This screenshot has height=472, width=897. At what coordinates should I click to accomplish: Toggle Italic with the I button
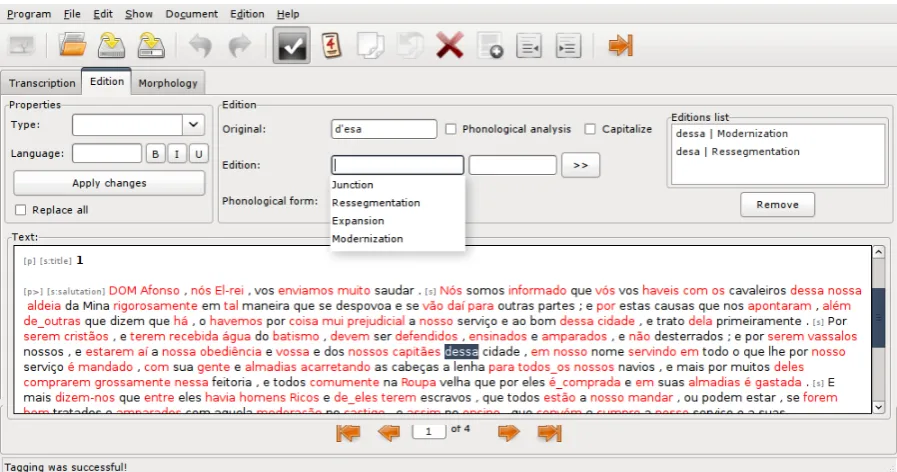[x=177, y=154]
